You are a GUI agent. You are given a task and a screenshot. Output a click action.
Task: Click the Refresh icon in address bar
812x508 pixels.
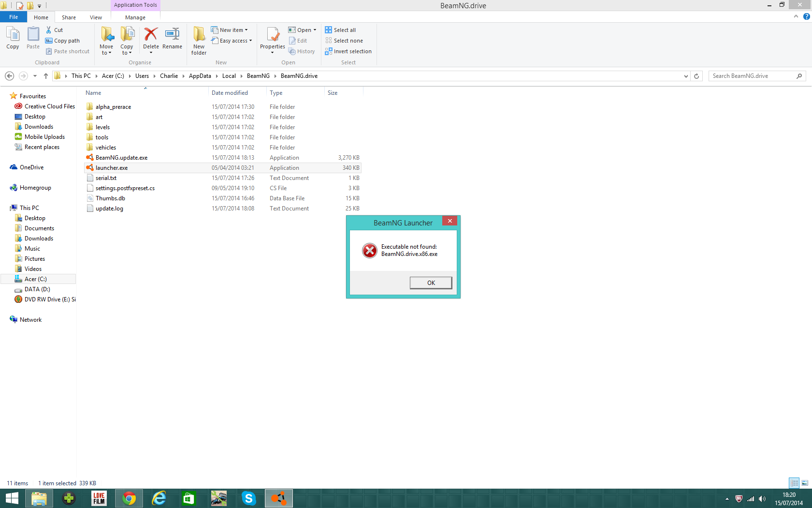pyautogui.click(x=696, y=76)
